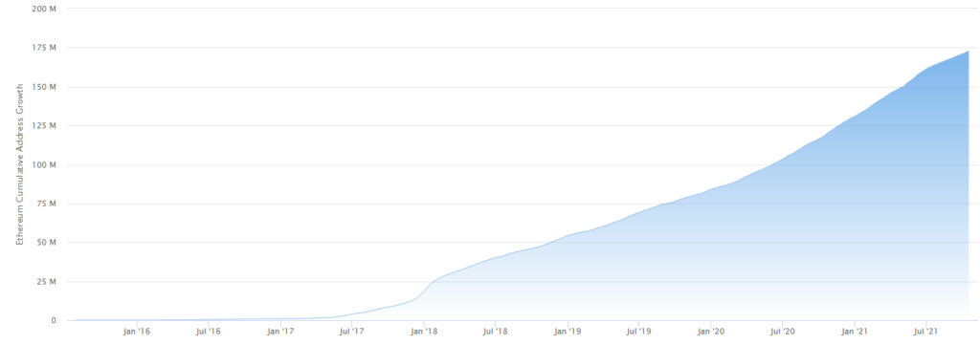This screenshot has height=345, width=980.
Task: Click the Ethereum Cumulative Address Growth axis title
Action: pos(19,164)
